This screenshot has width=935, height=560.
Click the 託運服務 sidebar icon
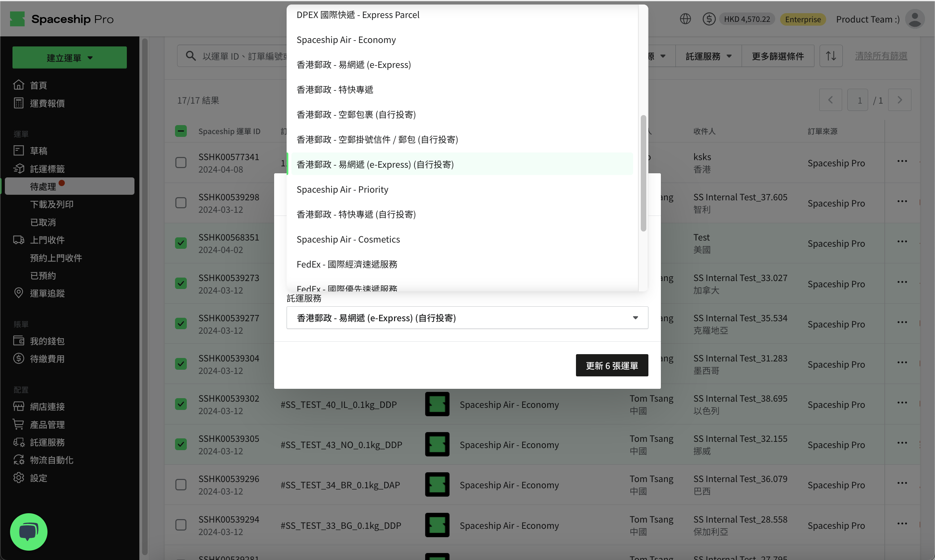pos(18,442)
